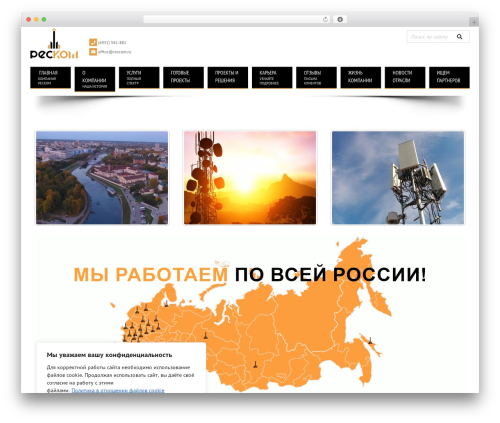
Task: Click the orange phone icon
Action: point(93,42)
